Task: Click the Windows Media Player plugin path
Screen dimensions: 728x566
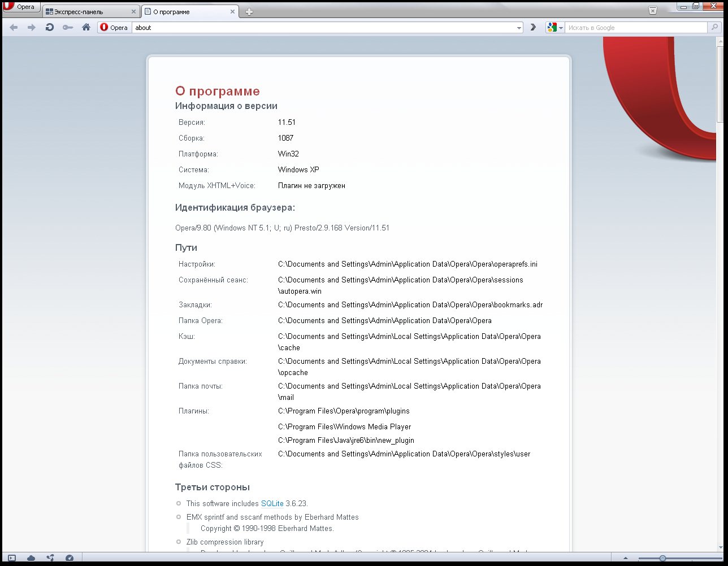Action: tap(344, 426)
